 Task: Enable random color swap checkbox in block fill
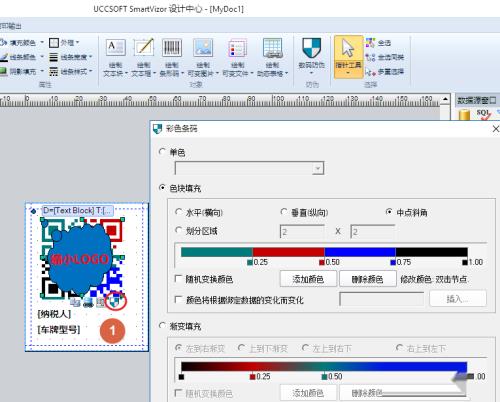[178, 279]
